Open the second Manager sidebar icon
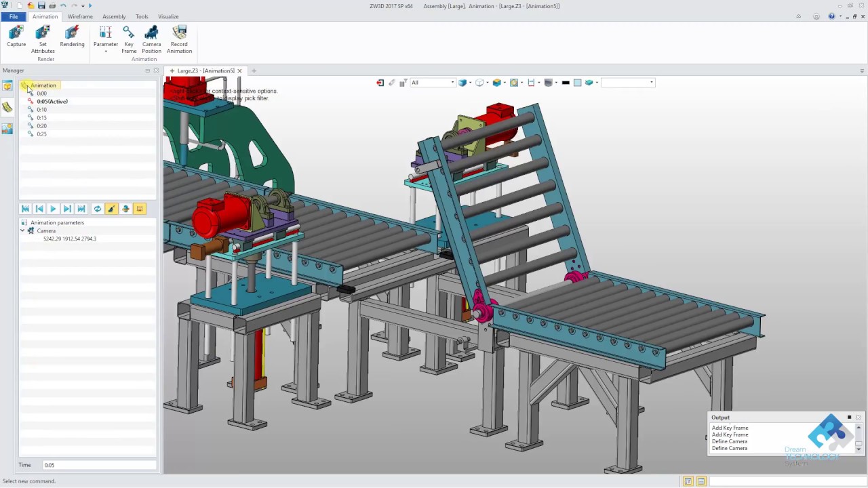 click(x=7, y=106)
